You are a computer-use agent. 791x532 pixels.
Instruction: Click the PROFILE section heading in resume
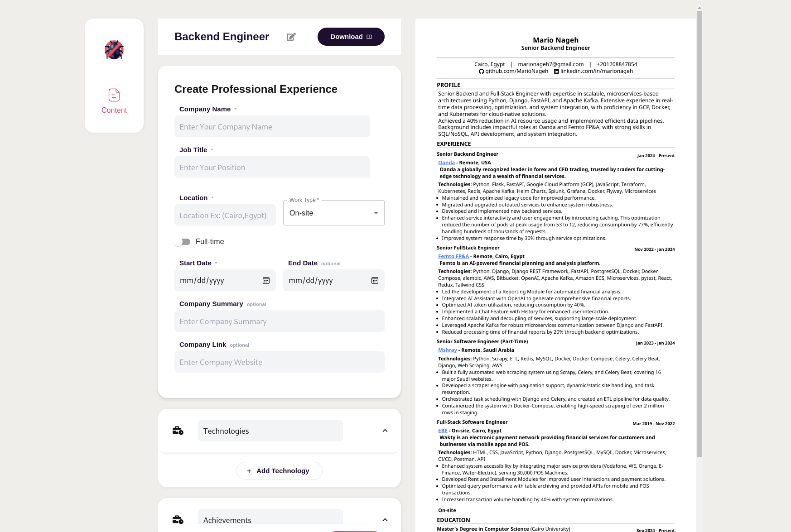(449, 85)
